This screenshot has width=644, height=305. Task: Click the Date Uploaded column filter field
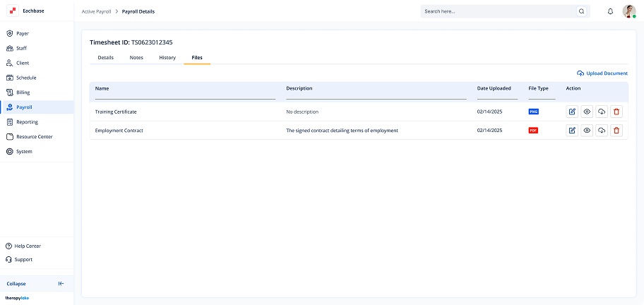tap(497, 96)
